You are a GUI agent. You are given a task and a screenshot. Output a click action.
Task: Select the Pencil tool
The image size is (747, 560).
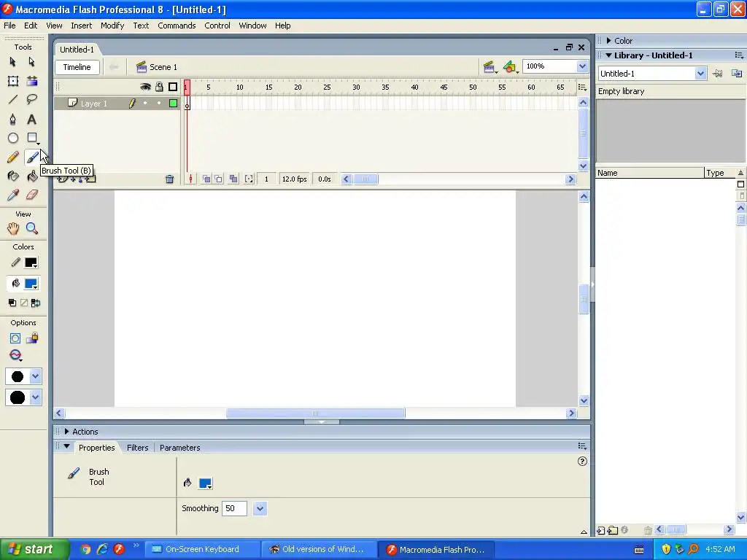coord(13,157)
